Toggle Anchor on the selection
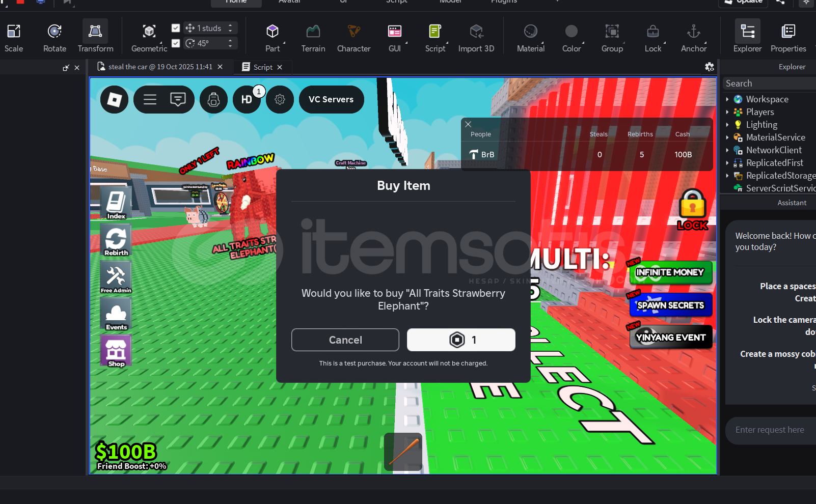Image resolution: width=816 pixels, height=504 pixels. click(x=693, y=37)
